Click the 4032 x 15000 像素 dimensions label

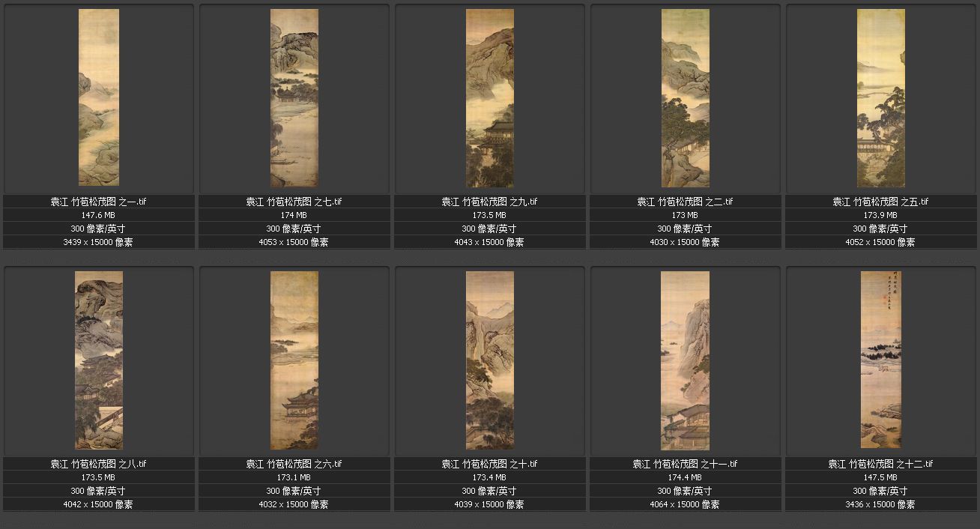point(294,504)
